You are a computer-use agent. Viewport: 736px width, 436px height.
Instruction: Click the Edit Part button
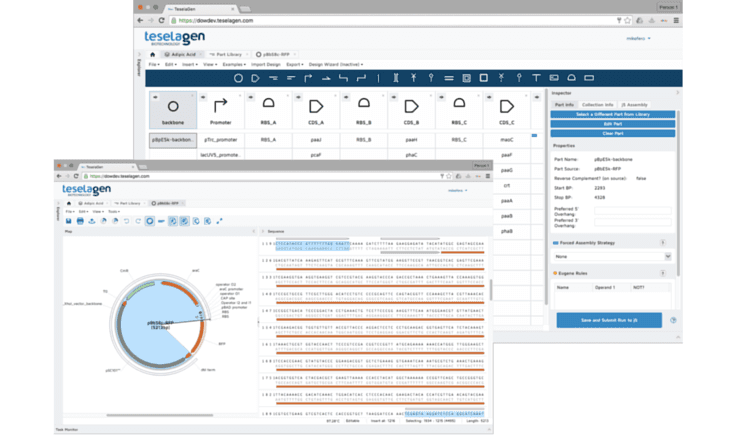click(613, 124)
